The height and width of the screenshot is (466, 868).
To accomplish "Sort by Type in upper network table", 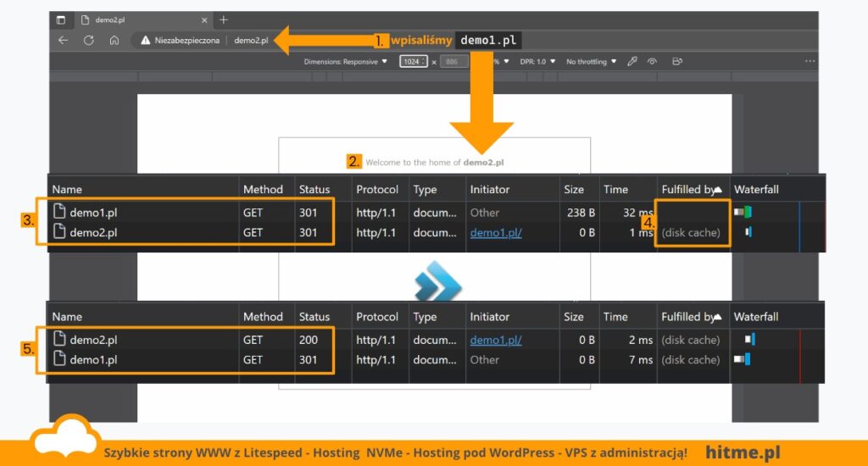I will pyautogui.click(x=425, y=189).
